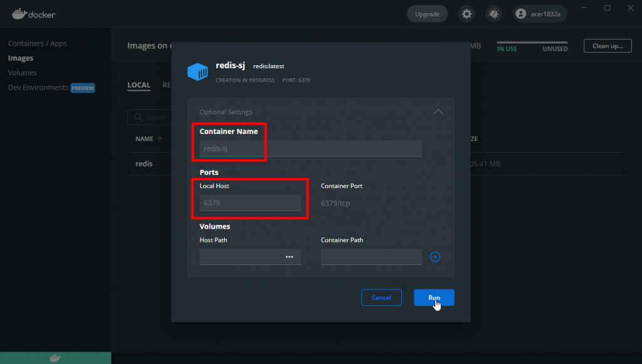Select Images in the sidebar
Screen dimensions: 642x364
[21, 58]
